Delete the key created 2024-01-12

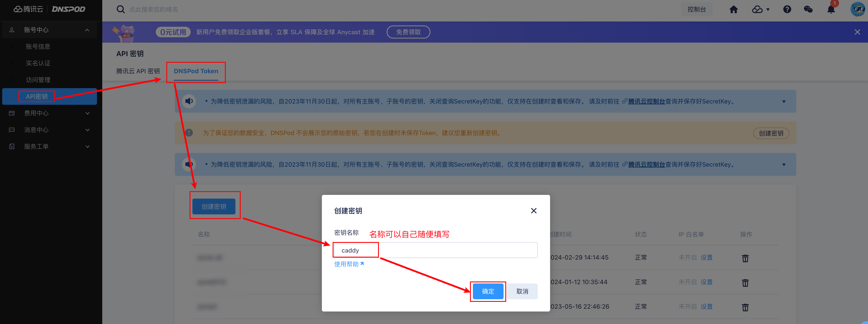coord(745,283)
